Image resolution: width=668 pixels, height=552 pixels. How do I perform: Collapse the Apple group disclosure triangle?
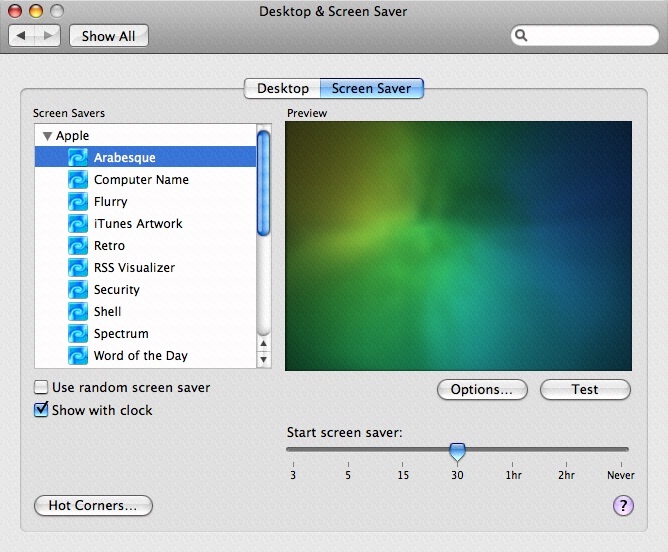tap(47, 136)
